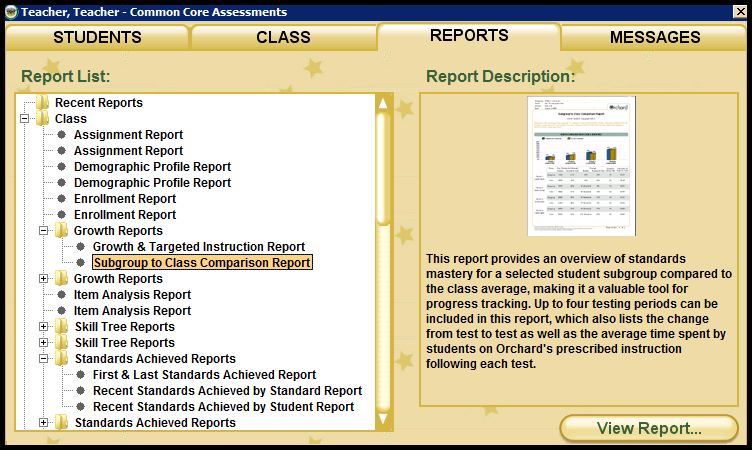Select the REPORTS tab
This screenshot has height=450, width=752.
pos(469,36)
